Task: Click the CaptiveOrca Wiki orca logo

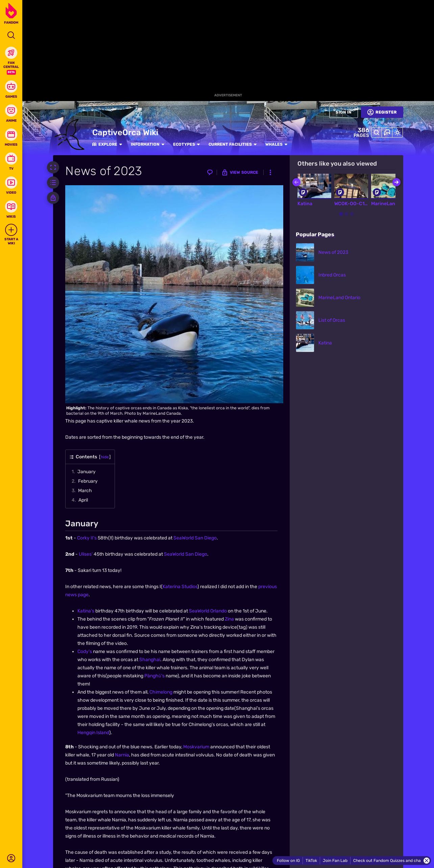Action: click(x=69, y=134)
